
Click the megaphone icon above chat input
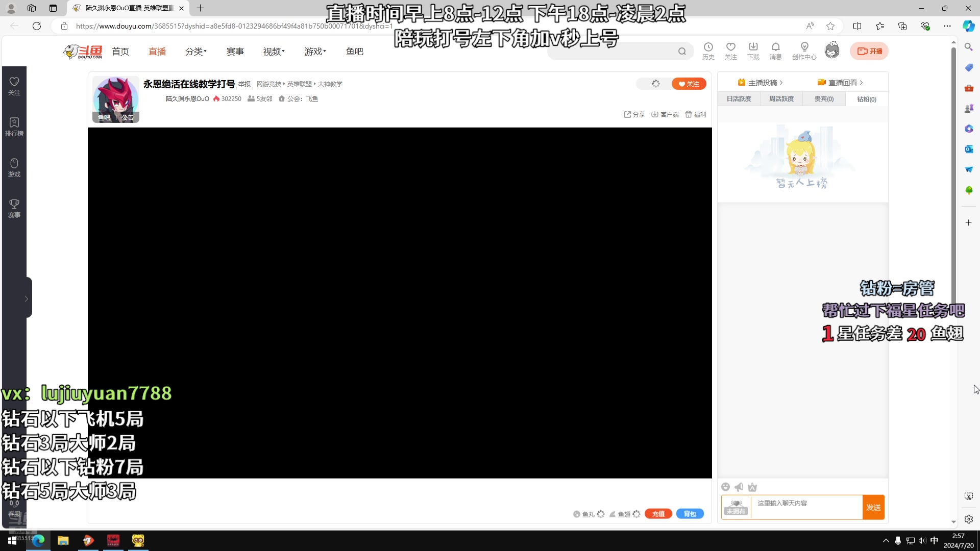pyautogui.click(x=739, y=487)
